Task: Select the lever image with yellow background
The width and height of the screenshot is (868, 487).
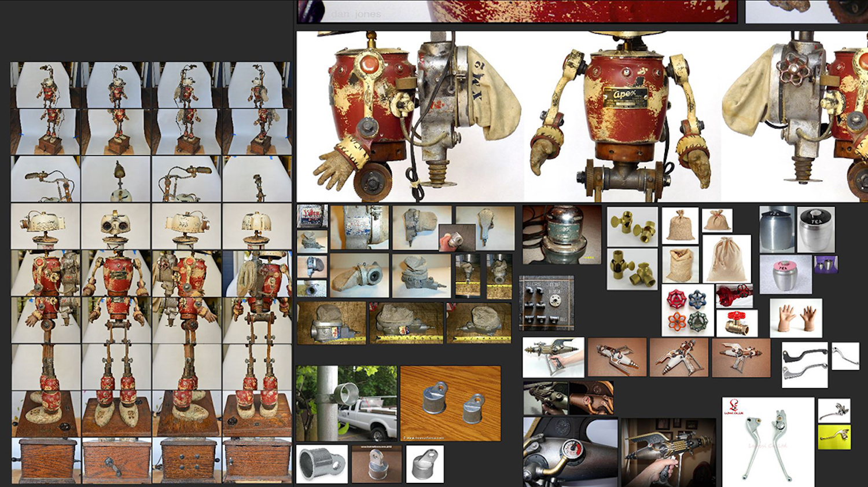Action: (x=834, y=437)
